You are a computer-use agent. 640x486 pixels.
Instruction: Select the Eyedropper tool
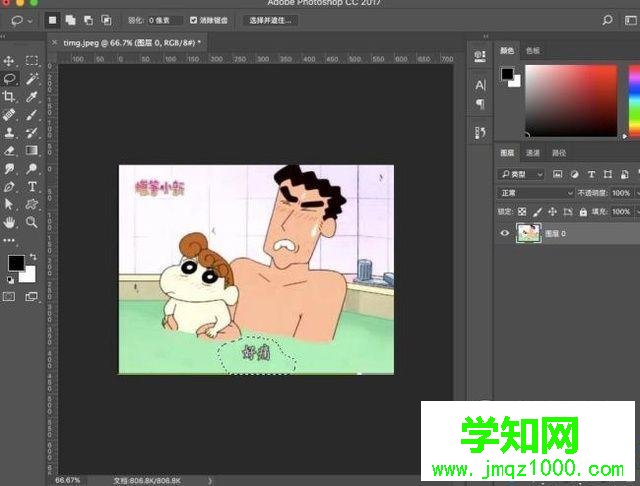pyautogui.click(x=32, y=97)
